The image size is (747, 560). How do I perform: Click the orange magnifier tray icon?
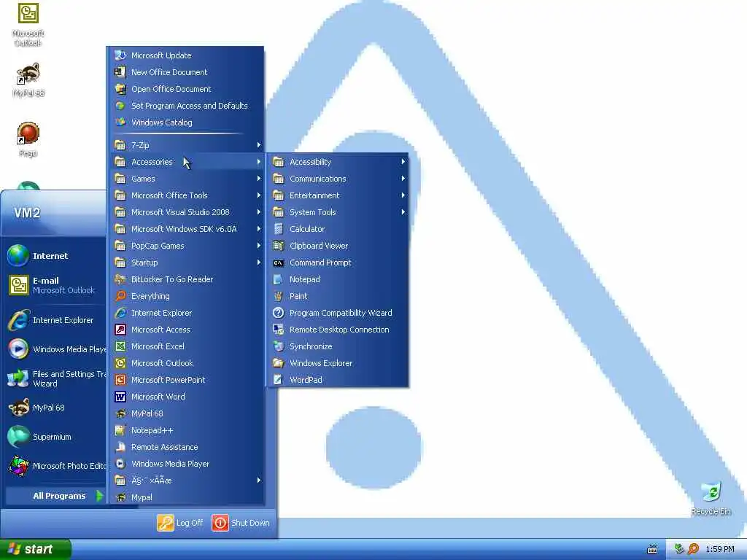(693, 549)
